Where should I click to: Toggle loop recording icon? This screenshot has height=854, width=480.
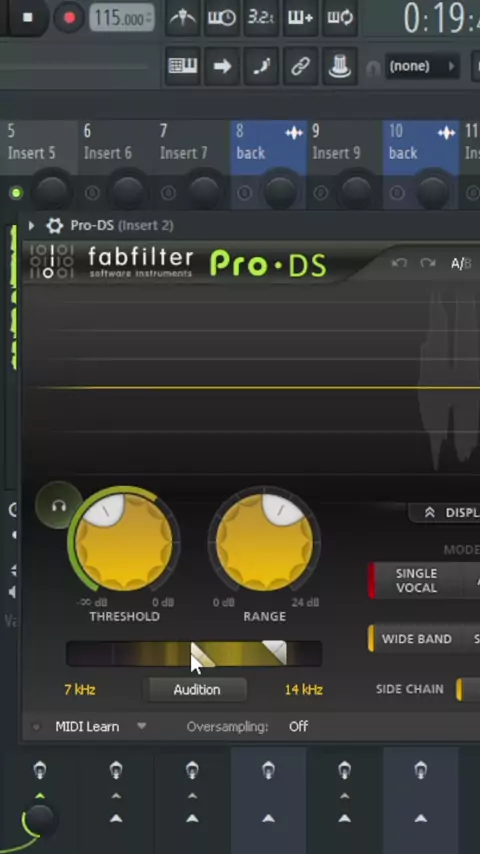339,17
